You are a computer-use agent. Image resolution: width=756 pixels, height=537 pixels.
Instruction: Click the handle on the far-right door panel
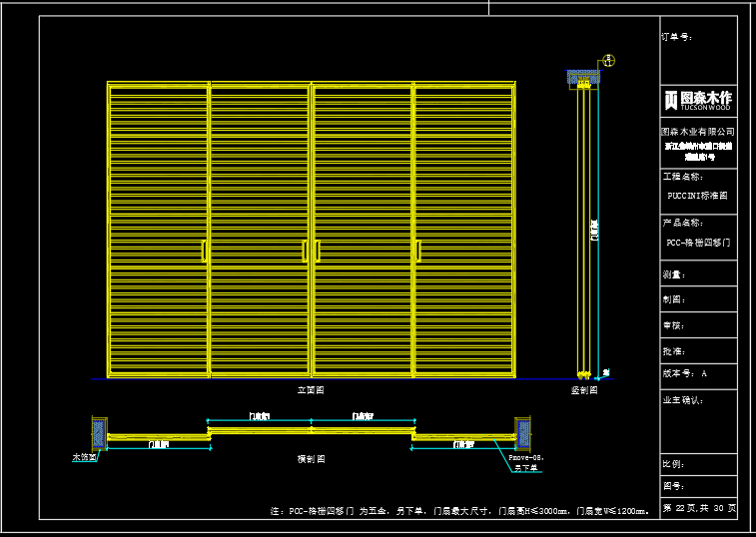tap(417, 252)
